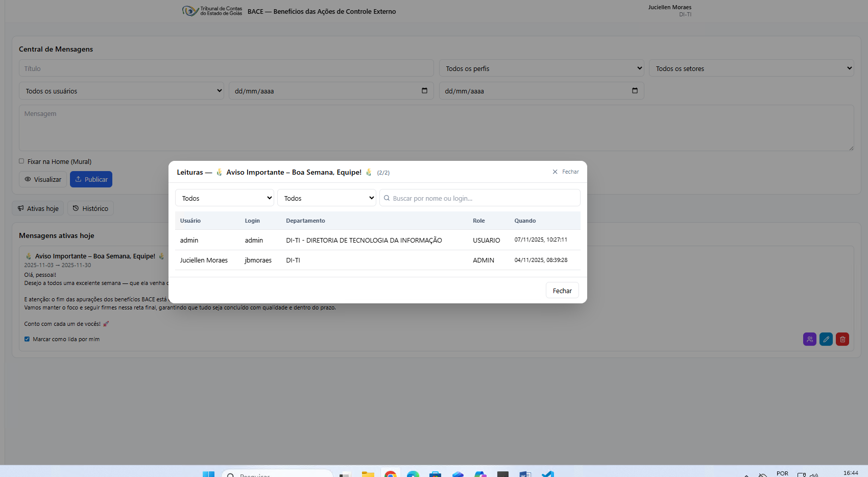868x477 pixels.
Task: Click the red trash delete icon
Action: (842, 339)
